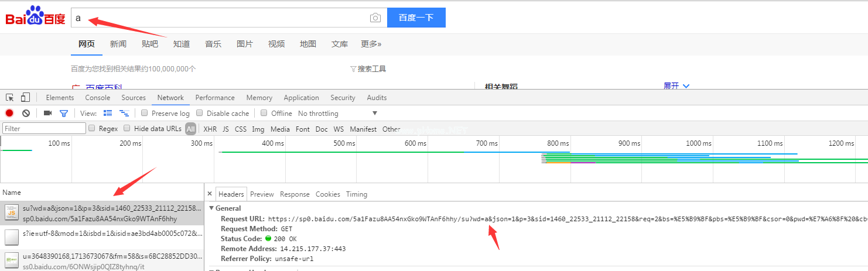Toggle the device toolbar icon
Image resolution: width=868 pixels, height=271 pixels.
[25, 98]
